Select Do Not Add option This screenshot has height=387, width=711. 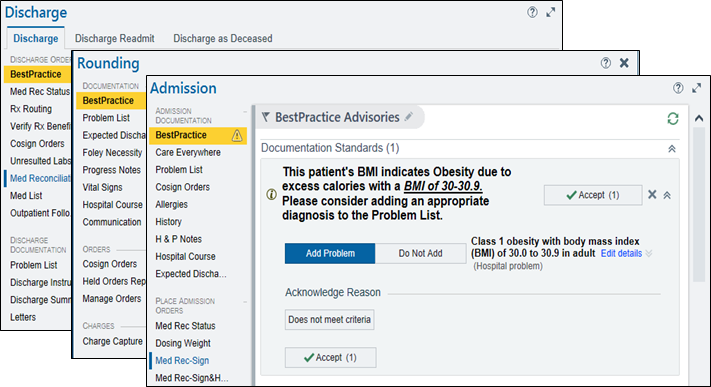click(x=420, y=253)
